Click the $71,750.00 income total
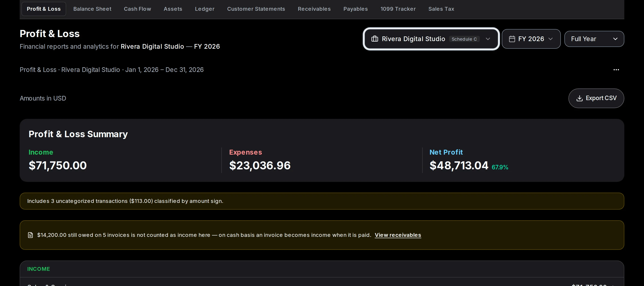The height and width of the screenshot is (286, 644). point(58,165)
